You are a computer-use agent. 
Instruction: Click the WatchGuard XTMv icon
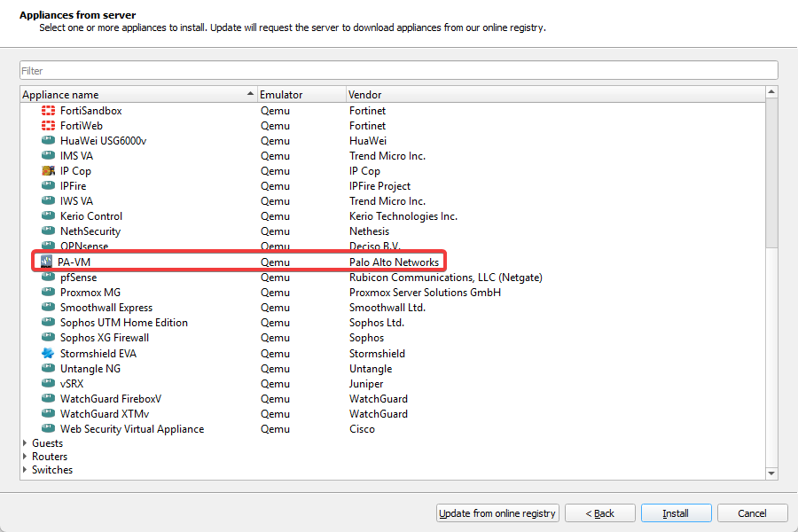point(49,414)
